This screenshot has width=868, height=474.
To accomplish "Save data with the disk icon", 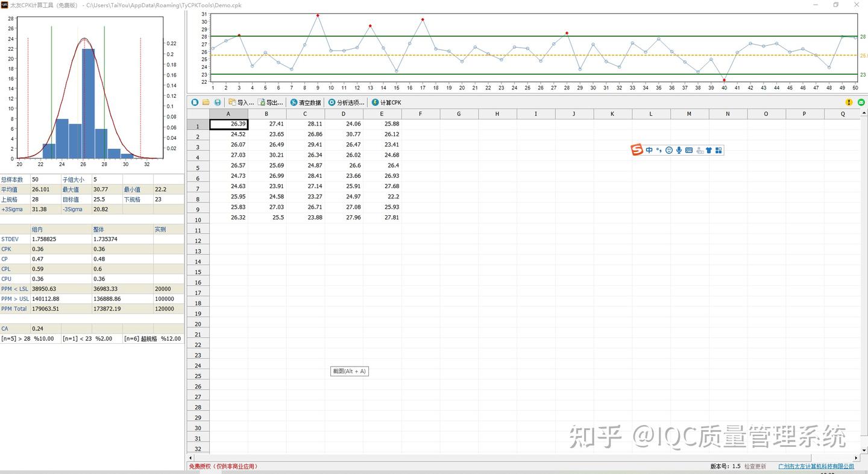I will [218, 103].
